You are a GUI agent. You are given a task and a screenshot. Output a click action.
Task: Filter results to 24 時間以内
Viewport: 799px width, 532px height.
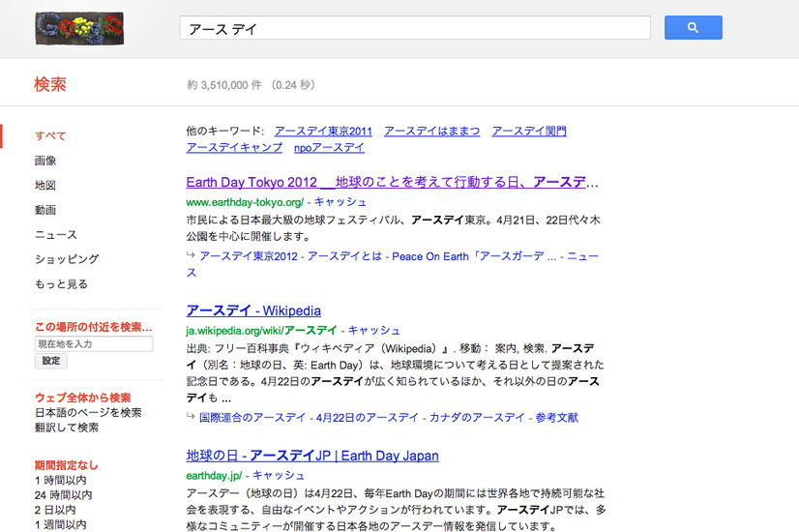point(64,495)
